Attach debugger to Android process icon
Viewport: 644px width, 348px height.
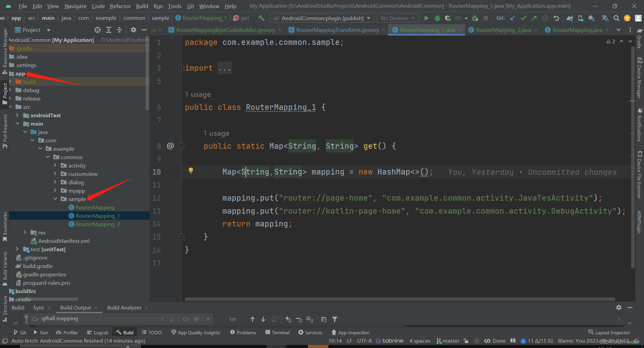(x=475, y=18)
